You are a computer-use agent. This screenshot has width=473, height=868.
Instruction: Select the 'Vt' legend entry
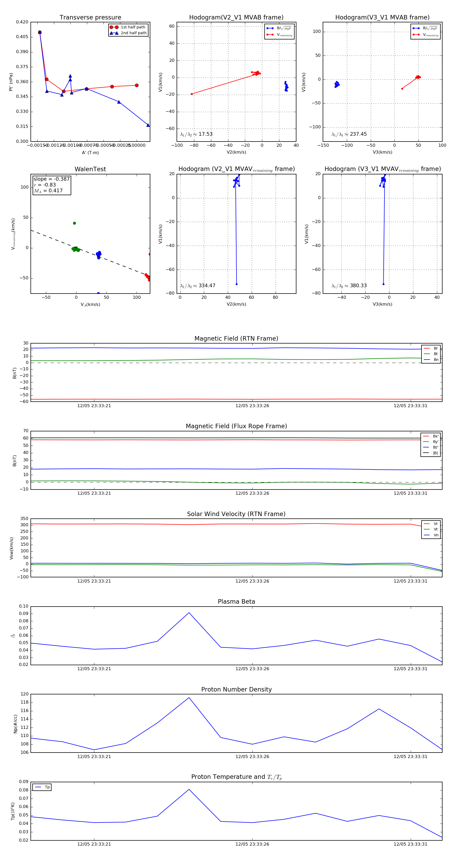[431, 529]
